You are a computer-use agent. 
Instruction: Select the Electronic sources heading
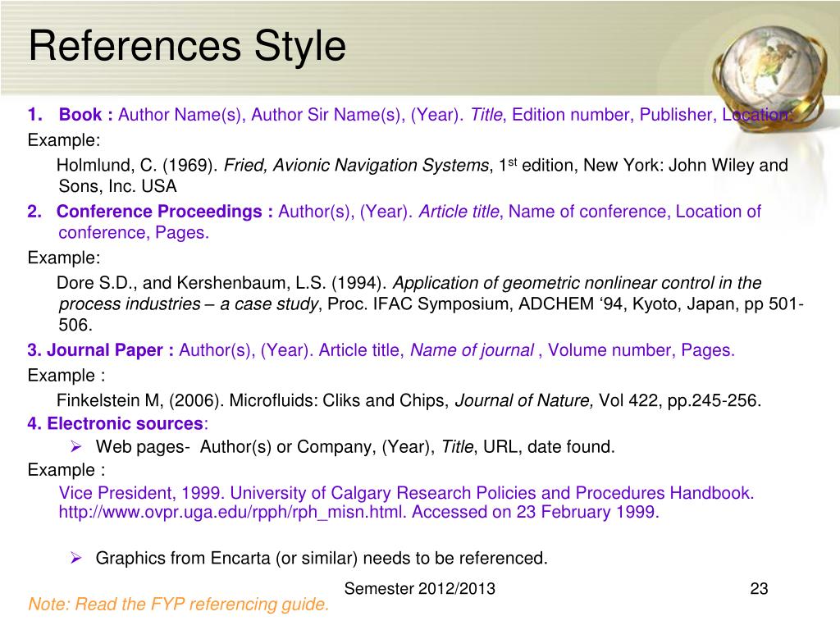125,423
